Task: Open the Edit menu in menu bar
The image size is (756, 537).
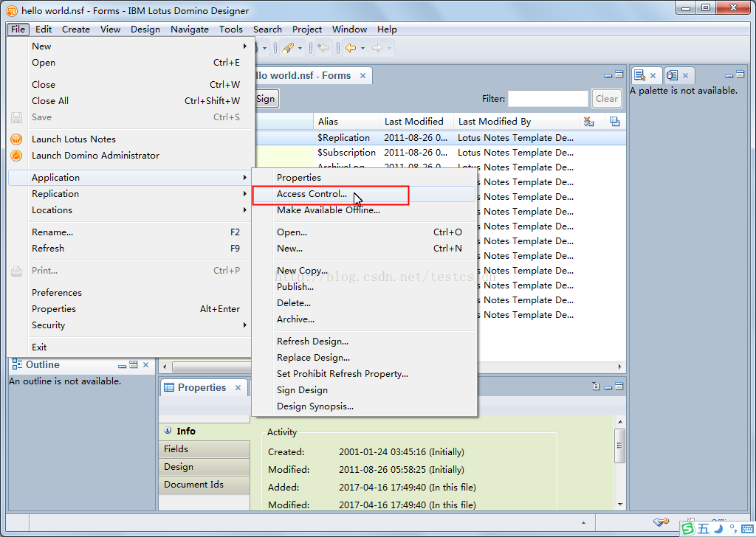Action: point(44,30)
